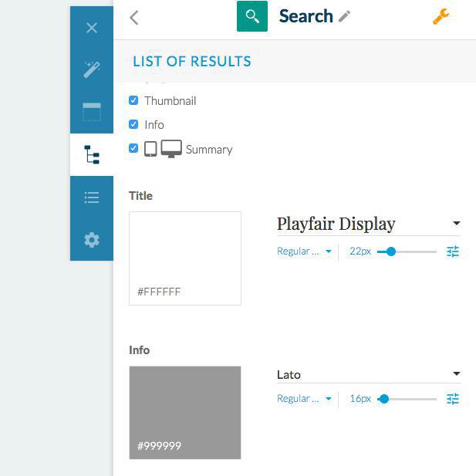Screen dimensions: 476x476
Task: Open the settings gear in sidebar
Action: pos(92,240)
